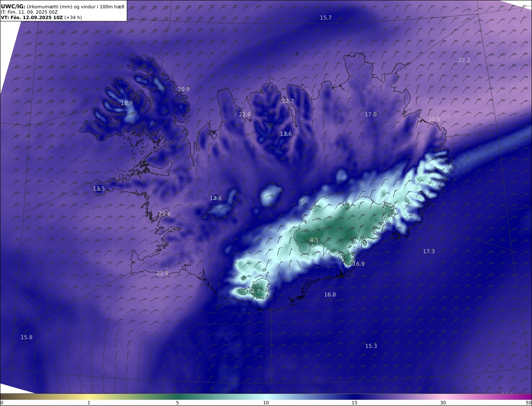The width and height of the screenshot is (532, 406).
Task: Click the colorbar tick label 5
Action: pos(177,403)
